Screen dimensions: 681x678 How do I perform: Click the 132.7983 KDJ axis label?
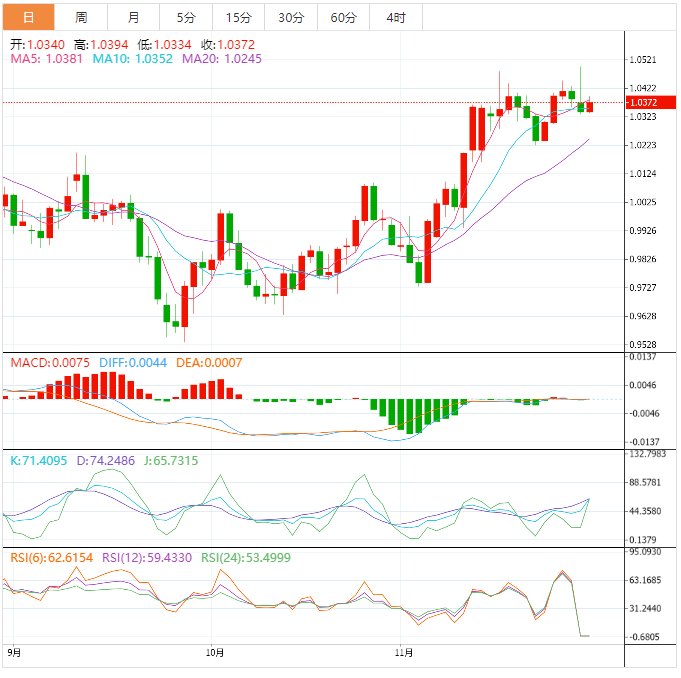pyautogui.click(x=647, y=454)
